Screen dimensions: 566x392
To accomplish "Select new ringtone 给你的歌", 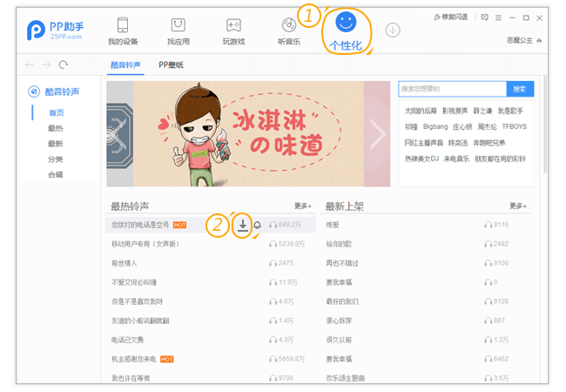I will coord(339,244).
